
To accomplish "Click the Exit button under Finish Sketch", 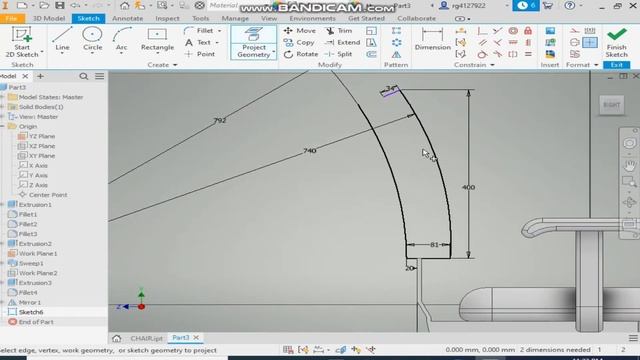I will click(x=617, y=65).
